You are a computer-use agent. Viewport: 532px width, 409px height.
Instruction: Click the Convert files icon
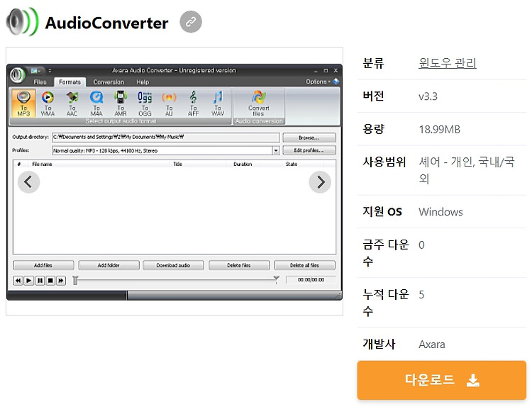[x=258, y=103]
